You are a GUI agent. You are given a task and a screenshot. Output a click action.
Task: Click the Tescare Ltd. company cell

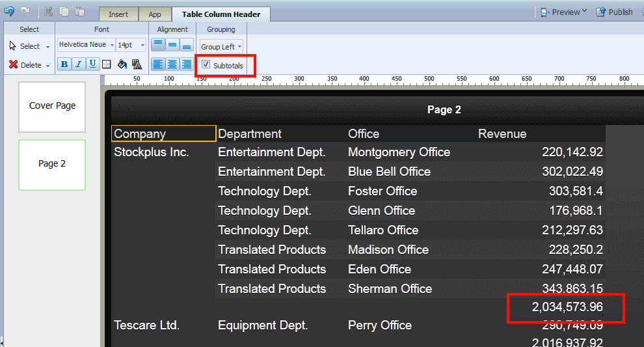tap(146, 326)
